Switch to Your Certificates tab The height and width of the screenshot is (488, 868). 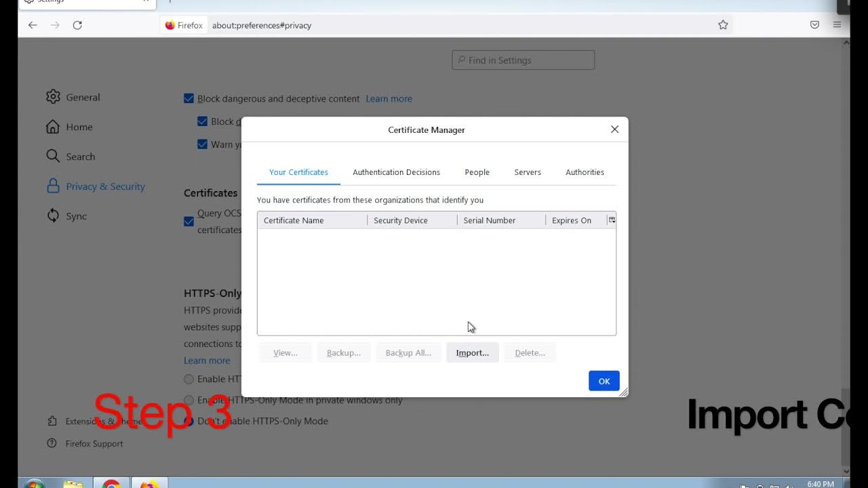pyautogui.click(x=298, y=172)
